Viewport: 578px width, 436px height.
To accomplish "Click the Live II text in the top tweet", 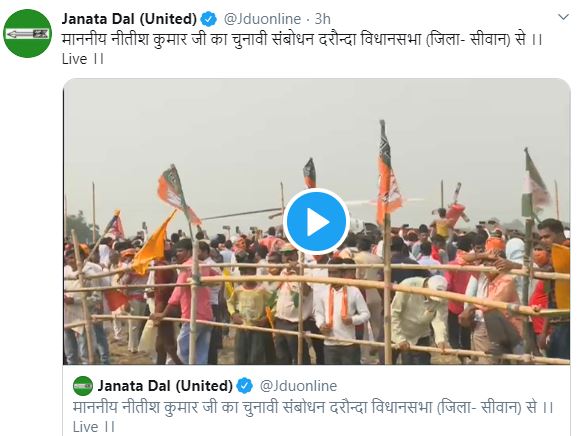I will coord(83,59).
